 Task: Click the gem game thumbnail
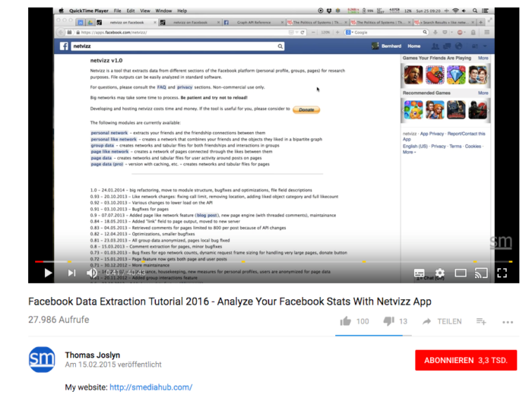coord(456,74)
